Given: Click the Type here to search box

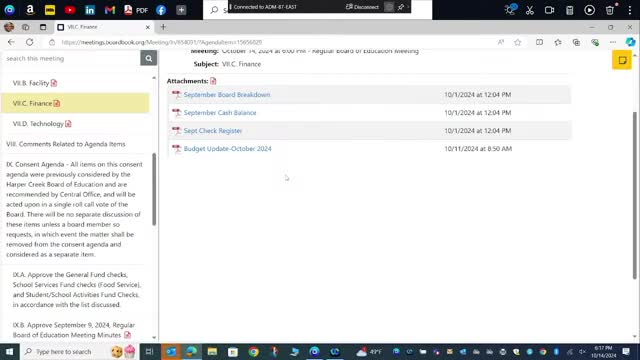Looking at the screenshot, I should point(79,351).
